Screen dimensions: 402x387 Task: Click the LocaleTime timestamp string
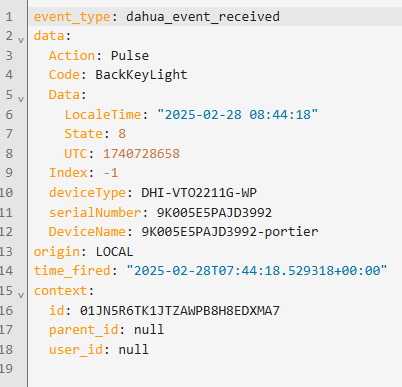click(237, 114)
